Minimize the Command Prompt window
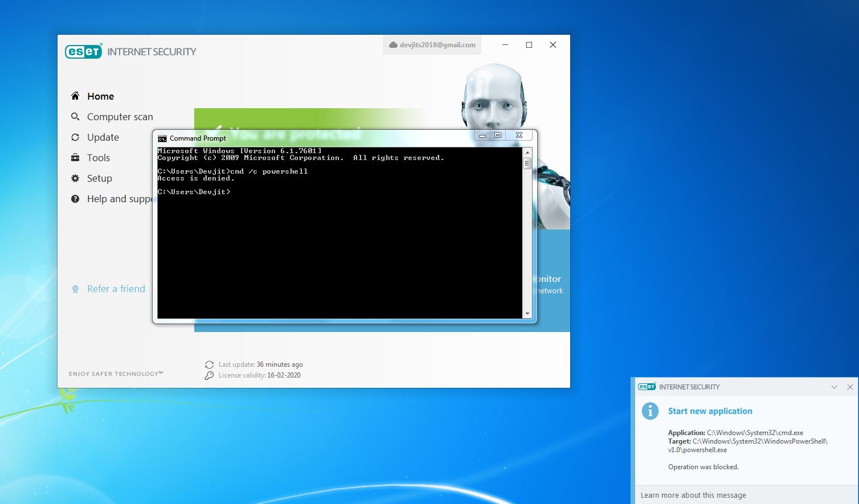This screenshot has width=859, height=504. [x=482, y=136]
